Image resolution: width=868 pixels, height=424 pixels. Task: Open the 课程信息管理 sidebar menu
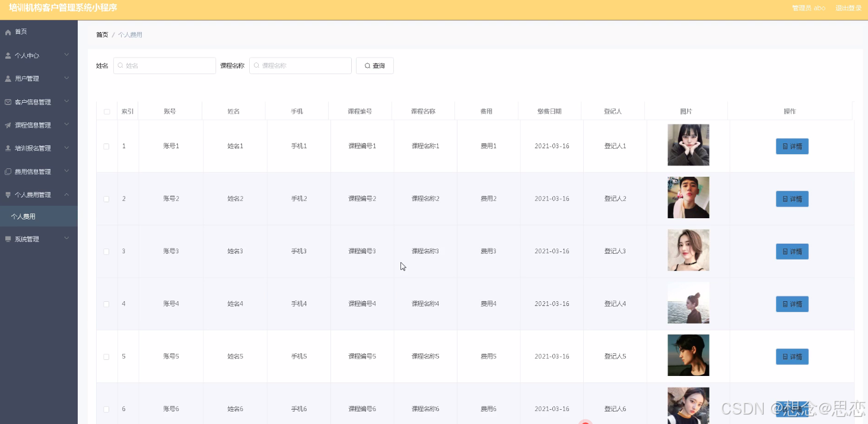[x=39, y=125]
